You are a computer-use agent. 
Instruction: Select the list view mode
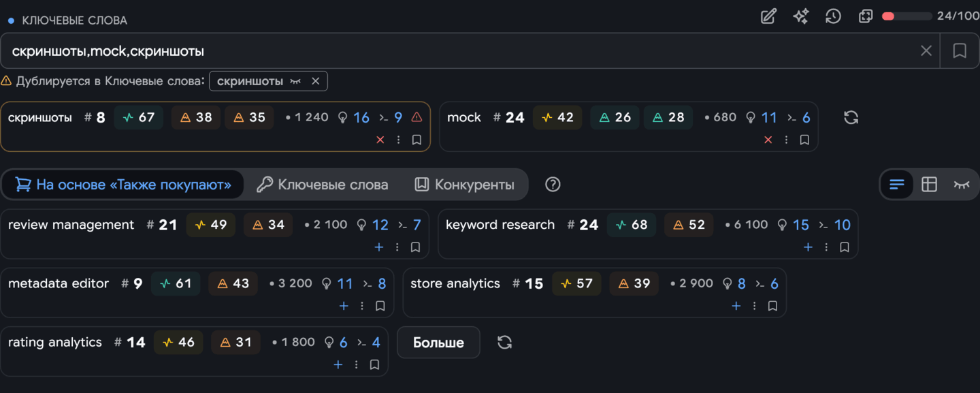click(897, 185)
